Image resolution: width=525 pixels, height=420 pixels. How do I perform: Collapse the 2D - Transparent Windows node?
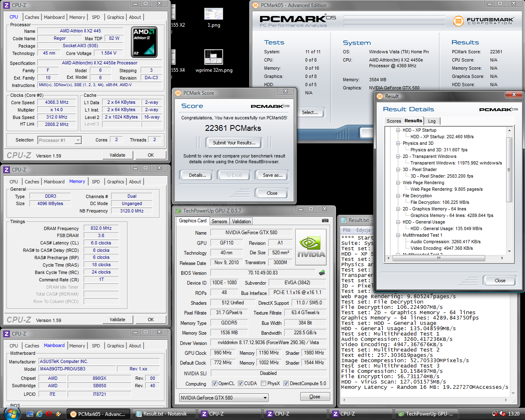398,156
